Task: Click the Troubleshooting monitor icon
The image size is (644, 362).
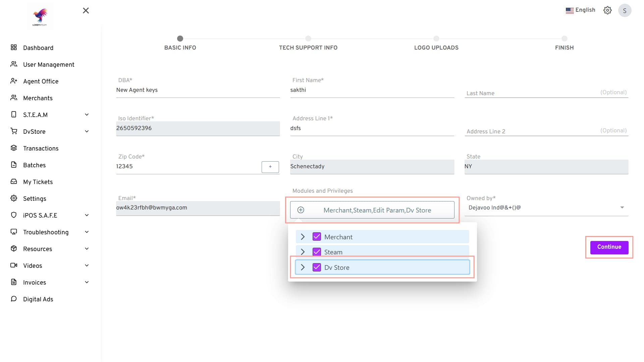Action: [14, 232]
